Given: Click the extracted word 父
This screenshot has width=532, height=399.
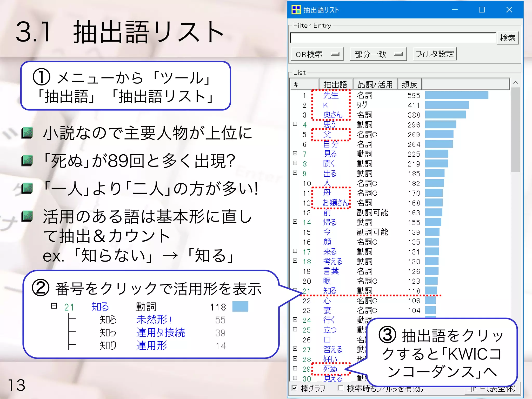Looking at the screenshot, I should pos(327,134).
